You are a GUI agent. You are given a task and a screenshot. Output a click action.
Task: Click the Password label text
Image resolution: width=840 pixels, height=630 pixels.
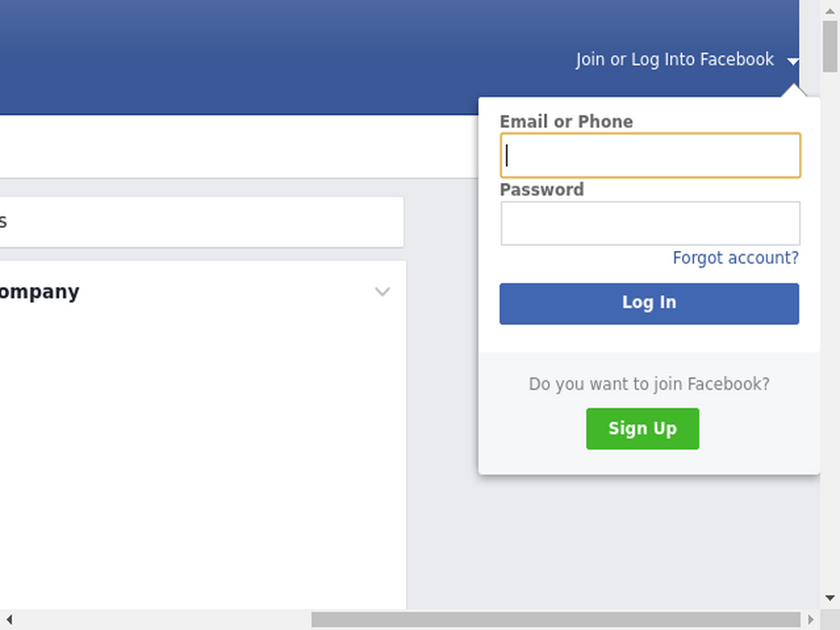pos(541,189)
